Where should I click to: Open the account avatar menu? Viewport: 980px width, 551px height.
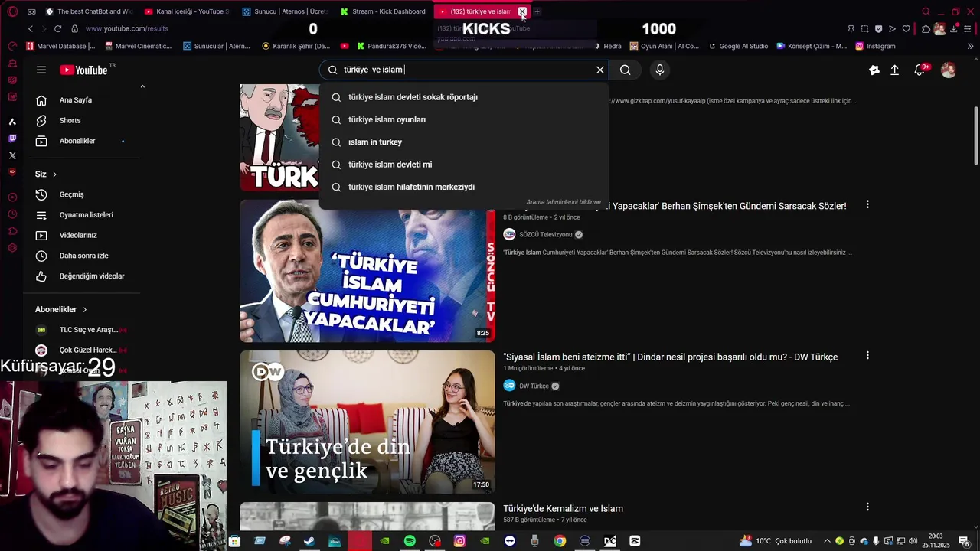click(948, 70)
